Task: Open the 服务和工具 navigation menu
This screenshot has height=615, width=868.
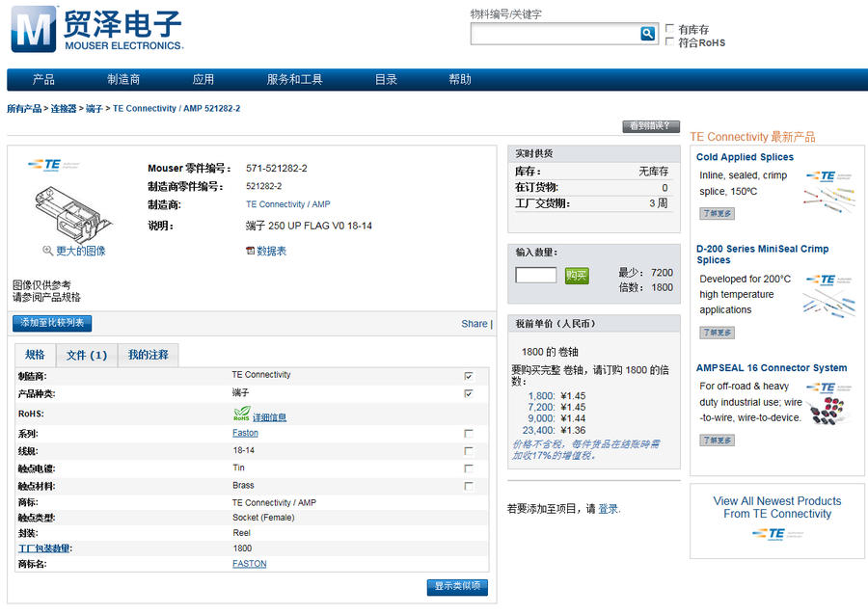Action: tap(294, 80)
